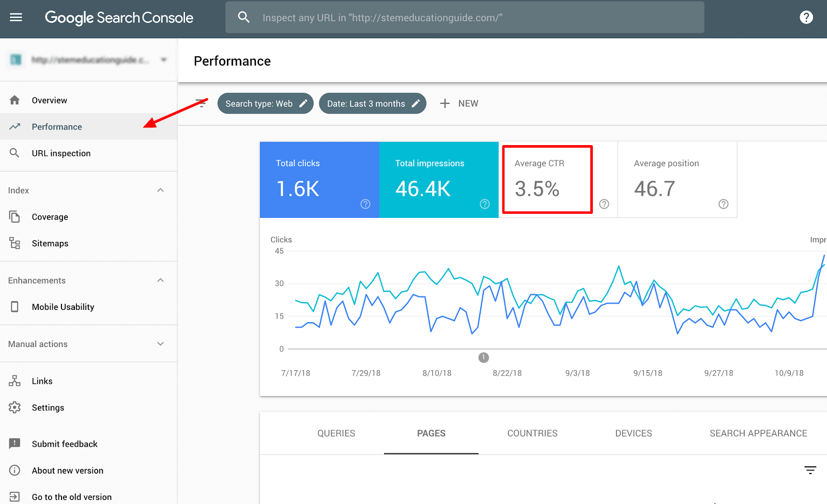Click the Search type: Web chip
This screenshot has width=827, height=504.
[266, 103]
